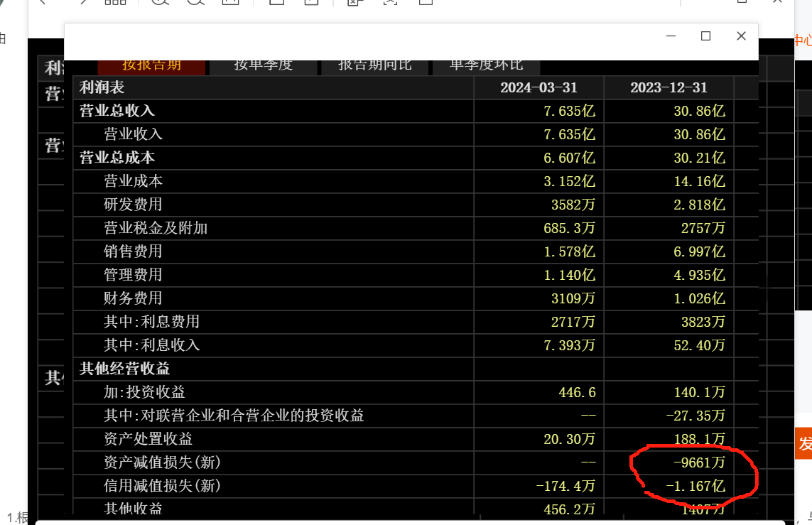
Task: Click the 2023-12-31 column header
Action: point(668,88)
